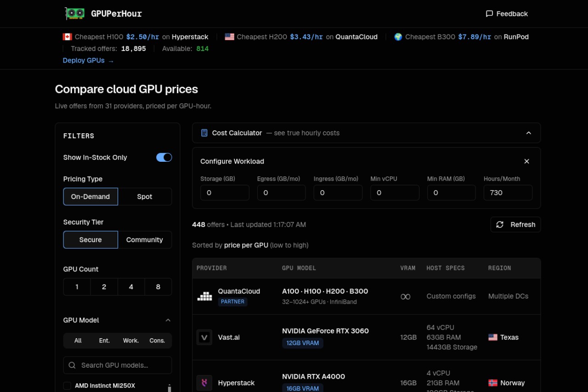This screenshot has width=588, height=392.
Task: Click the magnifier icon in GPU model search
Action: point(72,365)
